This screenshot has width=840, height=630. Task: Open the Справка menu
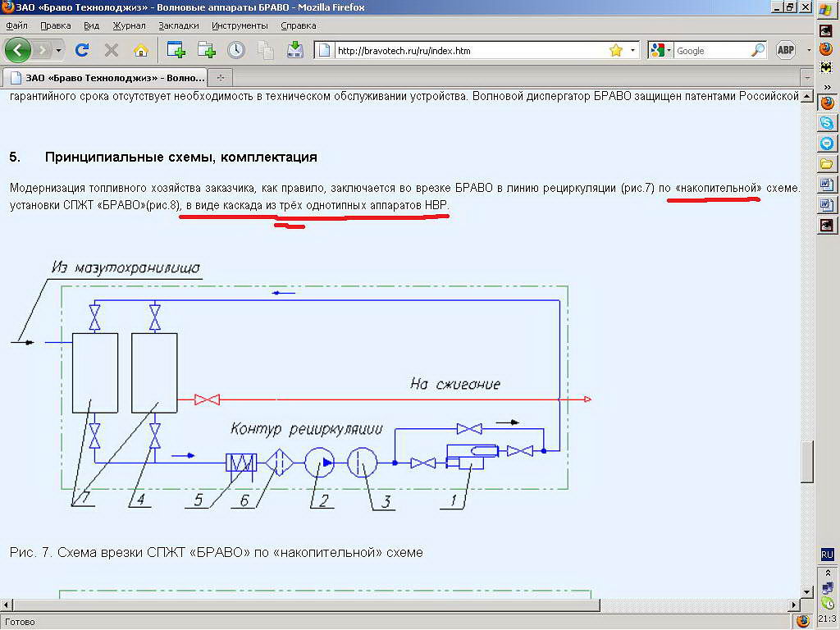(x=299, y=25)
